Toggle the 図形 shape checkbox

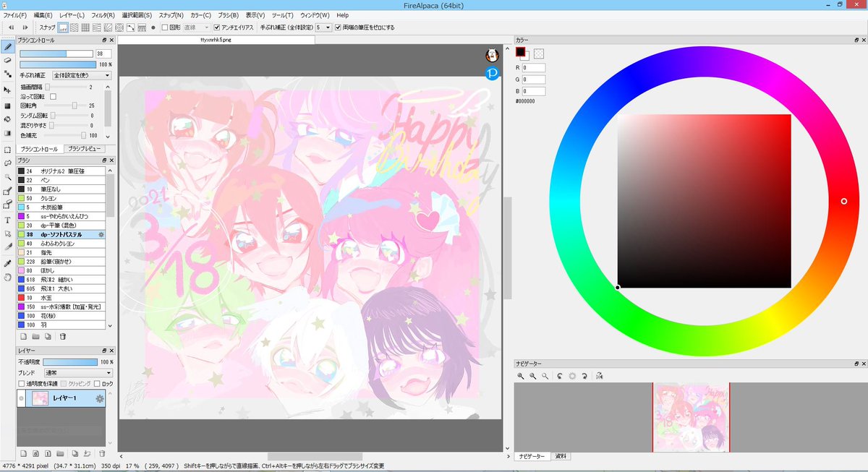click(165, 27)
